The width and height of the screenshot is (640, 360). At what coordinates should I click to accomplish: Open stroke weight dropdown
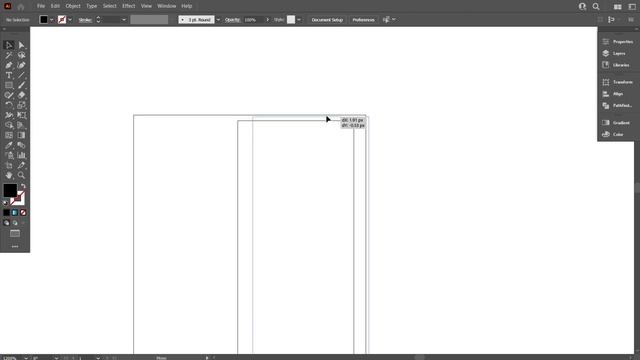coord(124,20)
